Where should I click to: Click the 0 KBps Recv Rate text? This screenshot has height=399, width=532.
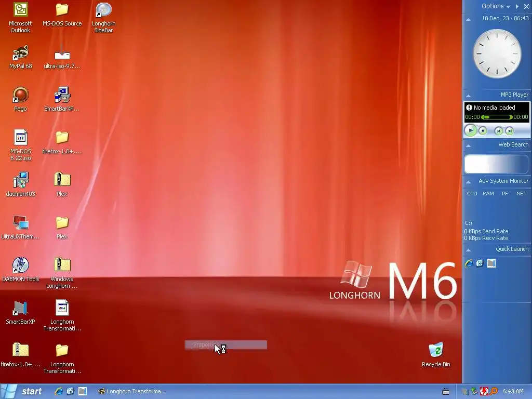tap(486, 238)
